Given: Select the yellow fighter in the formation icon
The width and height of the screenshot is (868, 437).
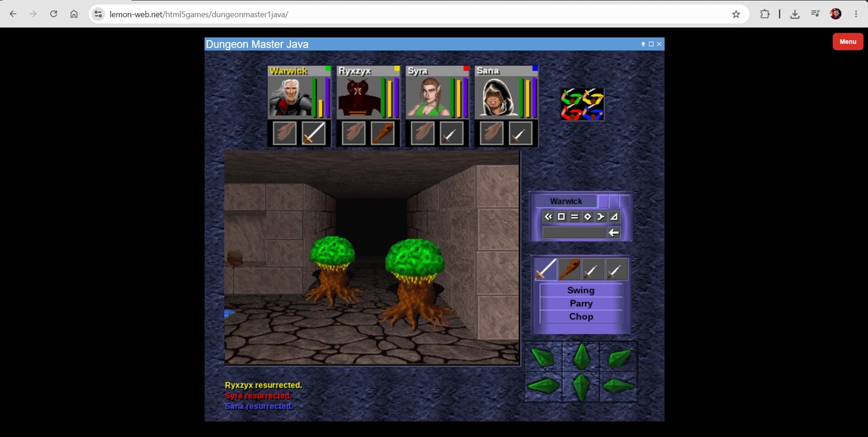Looking at the screenshot, I should tap(592, 97).
